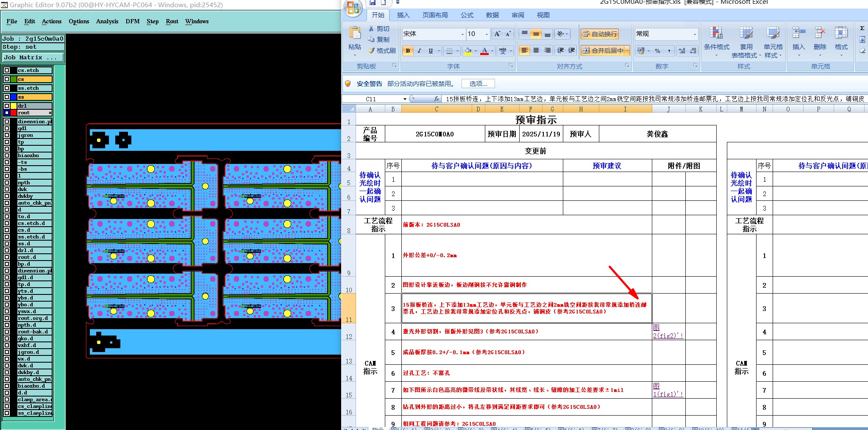
Task: Open the DFM menu in Graphic Editor
Action: (133, 21)
